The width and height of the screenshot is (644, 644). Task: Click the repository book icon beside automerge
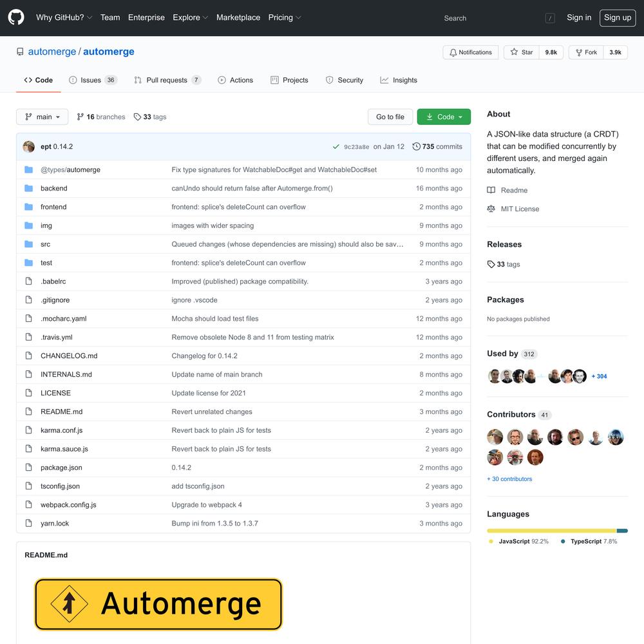click(20, 52)
